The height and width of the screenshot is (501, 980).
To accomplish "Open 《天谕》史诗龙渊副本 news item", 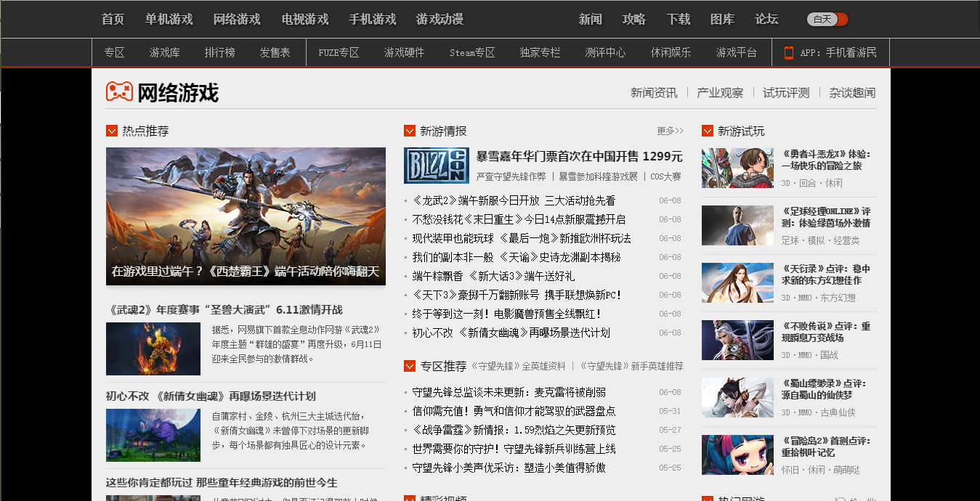I will tap(517, 257).
